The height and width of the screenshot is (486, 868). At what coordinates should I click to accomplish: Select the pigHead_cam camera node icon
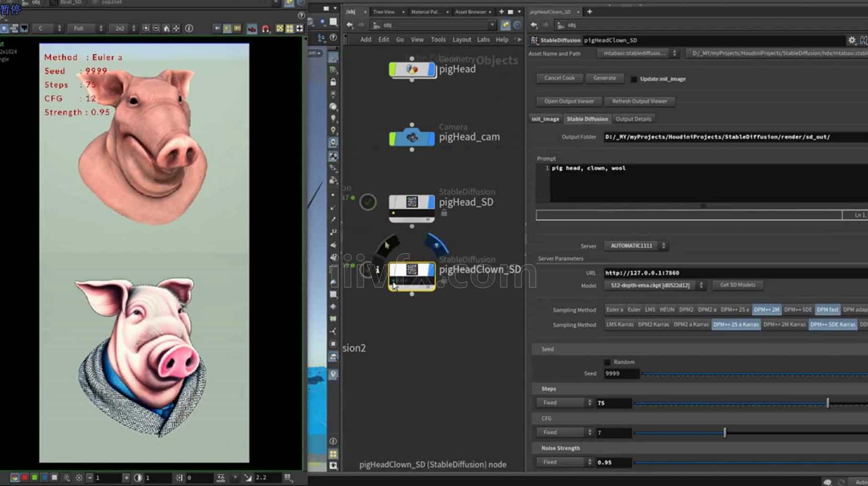(x=412, y=138)
